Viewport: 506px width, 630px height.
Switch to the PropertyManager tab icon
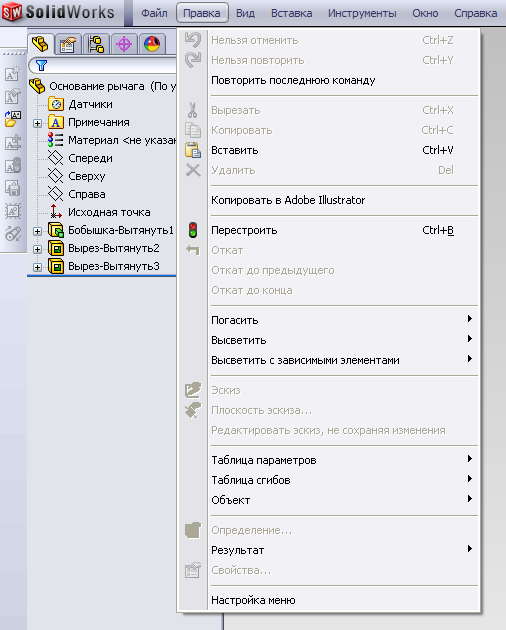click(68, 45)
